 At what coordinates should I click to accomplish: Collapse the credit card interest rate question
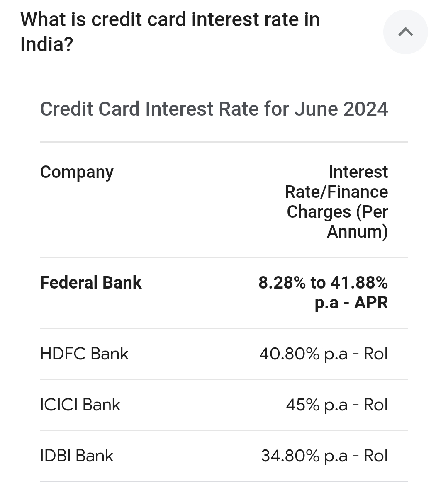[x=405, y=32]
